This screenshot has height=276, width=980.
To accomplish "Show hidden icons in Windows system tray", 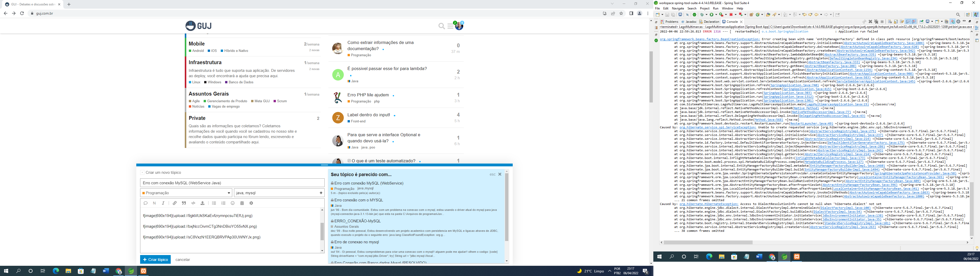I will (x=609, y=271).
